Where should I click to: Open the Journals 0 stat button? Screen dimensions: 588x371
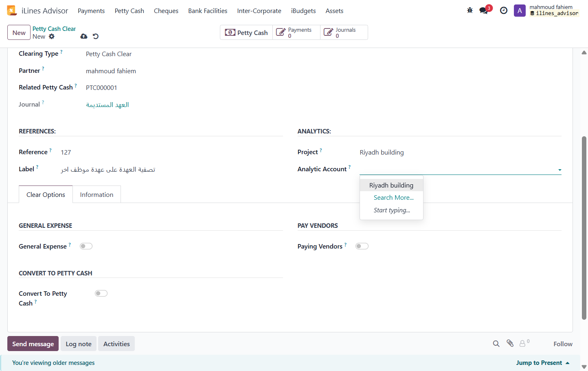point(344,33)
